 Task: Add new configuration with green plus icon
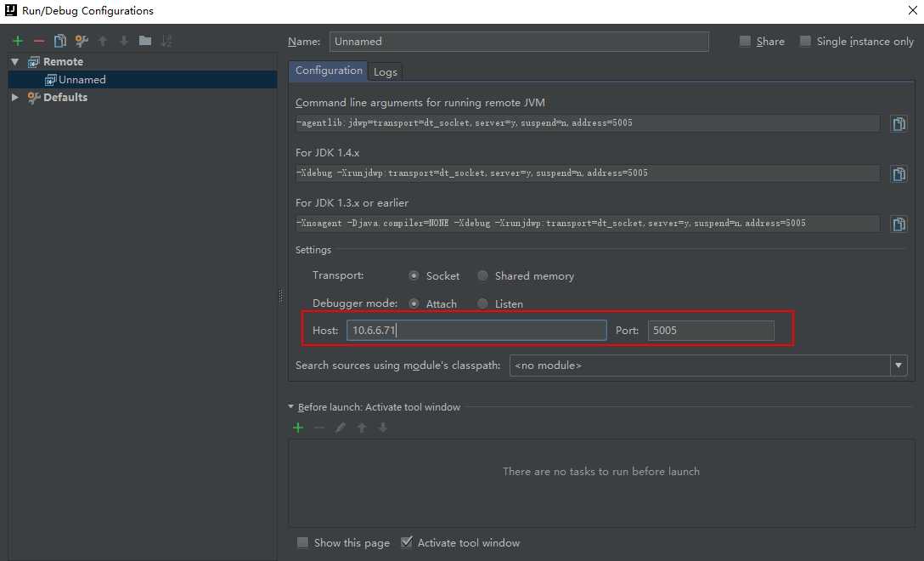pyautogui.click(x=18, y=41)
